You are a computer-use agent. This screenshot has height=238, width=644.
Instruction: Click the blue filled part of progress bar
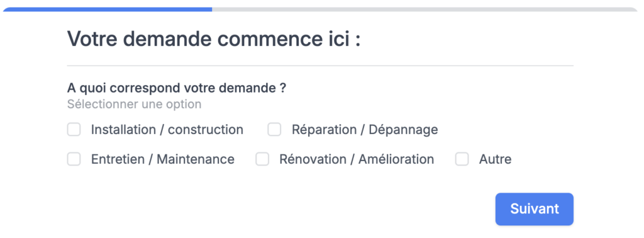click(x=108, y=9)
